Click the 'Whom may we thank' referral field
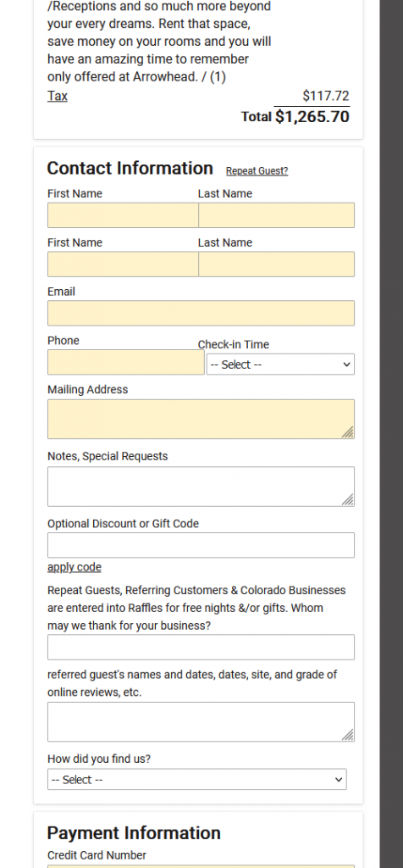This screenshot has width=403, height=868. click(201, 647)
